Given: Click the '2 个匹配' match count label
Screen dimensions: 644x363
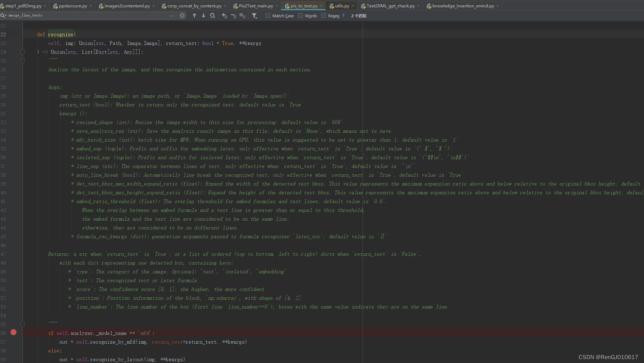Looking at the screenshot, I should (x=359, y=16).
